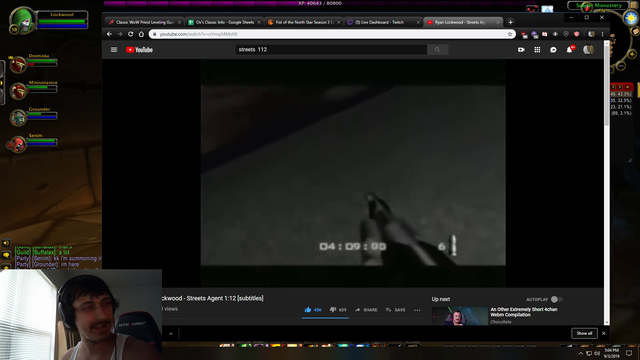Select party member Senim's portrait

[x=18, y=144]
